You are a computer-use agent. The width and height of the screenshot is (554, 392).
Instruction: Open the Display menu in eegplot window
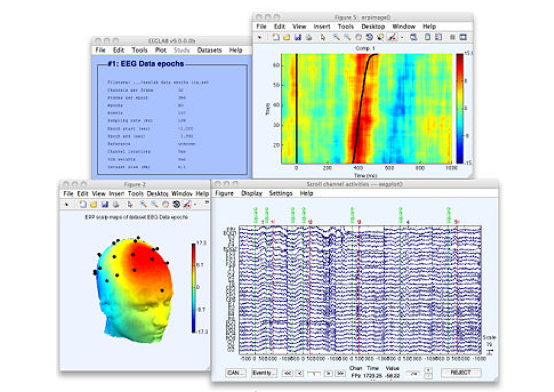(251, 193)
